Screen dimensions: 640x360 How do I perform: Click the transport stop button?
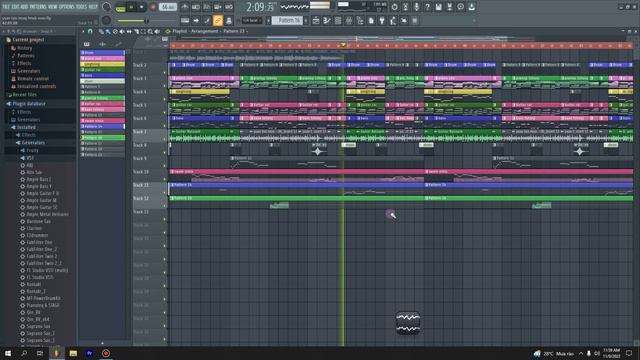tap(142, 7)
